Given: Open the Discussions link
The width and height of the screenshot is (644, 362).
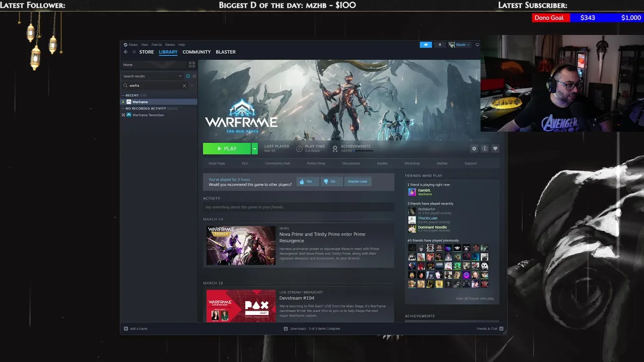Looking at the screenshot, I should (x=351, y=163).
